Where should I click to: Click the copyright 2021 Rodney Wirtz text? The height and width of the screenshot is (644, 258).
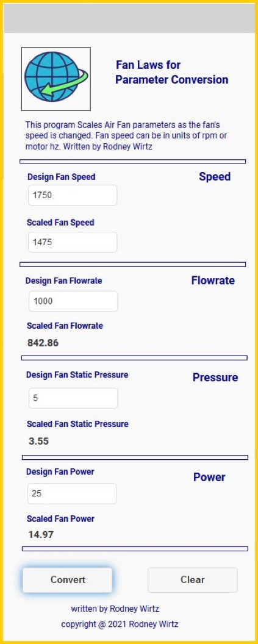point(120,624)
